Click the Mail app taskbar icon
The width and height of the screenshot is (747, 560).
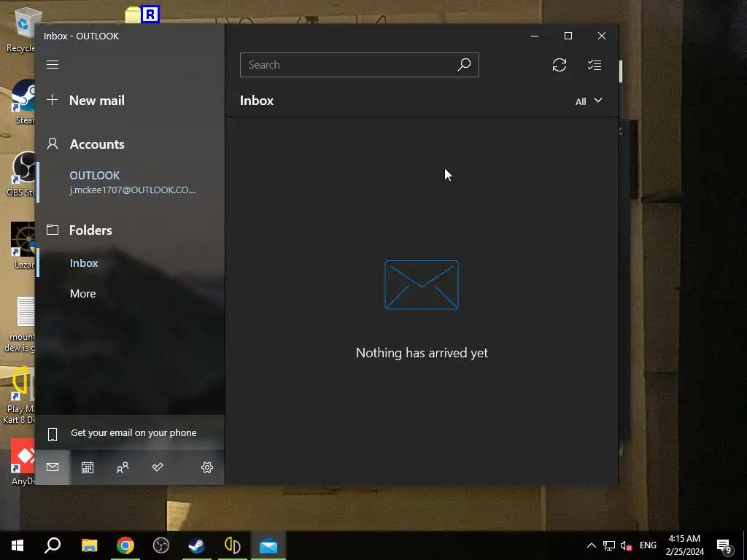coord(268,545)
